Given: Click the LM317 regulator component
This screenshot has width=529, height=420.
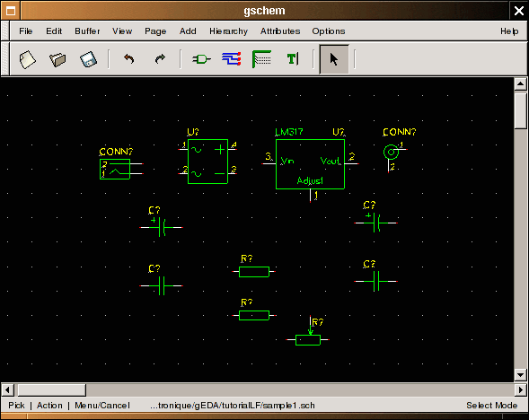Looking at the screenshot, I should (x=310, y=164).
